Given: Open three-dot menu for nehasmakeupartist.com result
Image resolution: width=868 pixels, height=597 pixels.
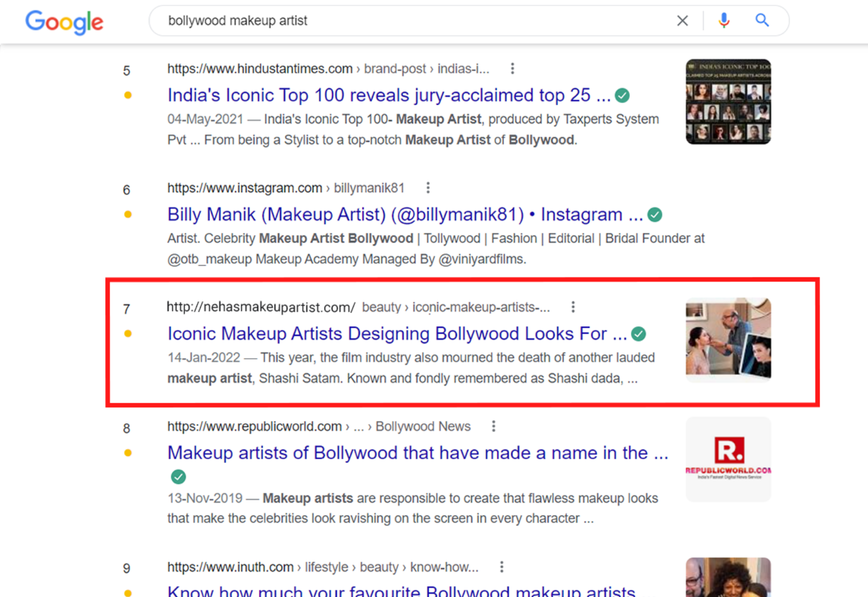Looking at the screenshot, I should click(x=573, y=307).
